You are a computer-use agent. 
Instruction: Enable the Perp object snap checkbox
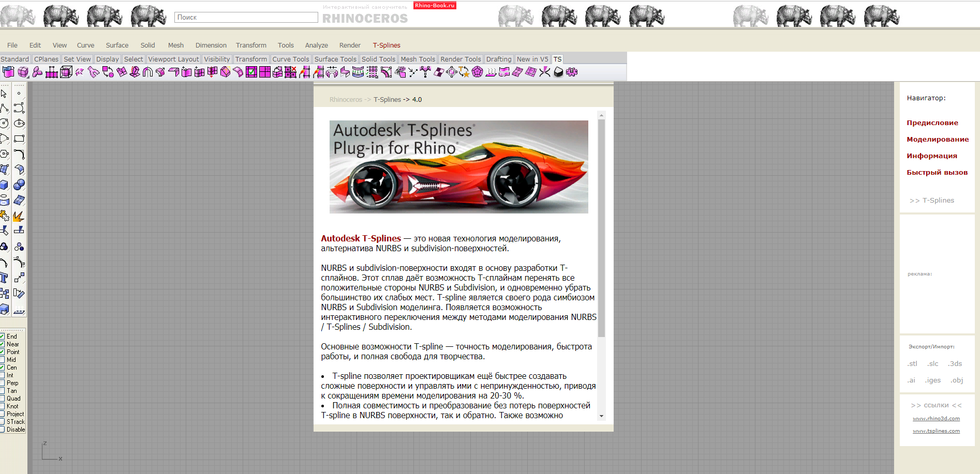coord(3,383)
